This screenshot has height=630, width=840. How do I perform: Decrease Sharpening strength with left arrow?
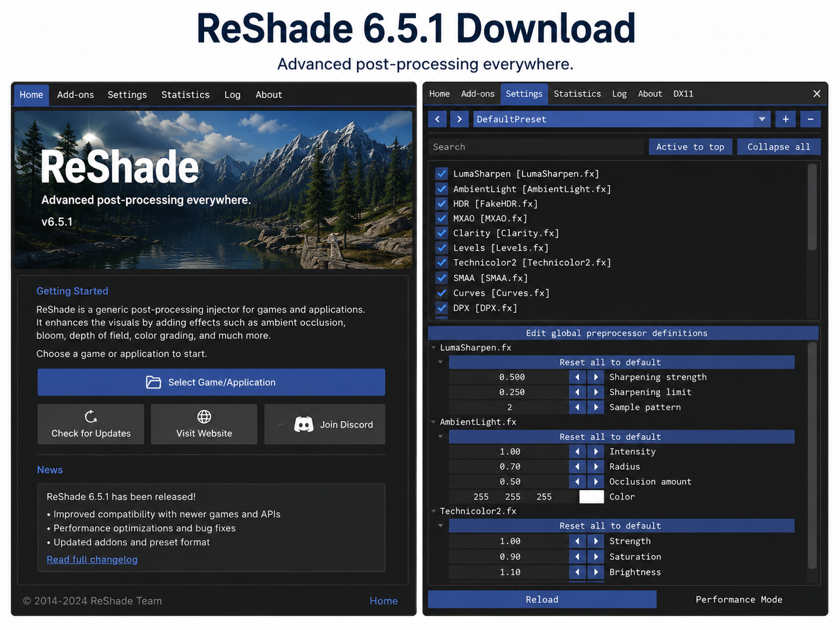tap(577, 377)
